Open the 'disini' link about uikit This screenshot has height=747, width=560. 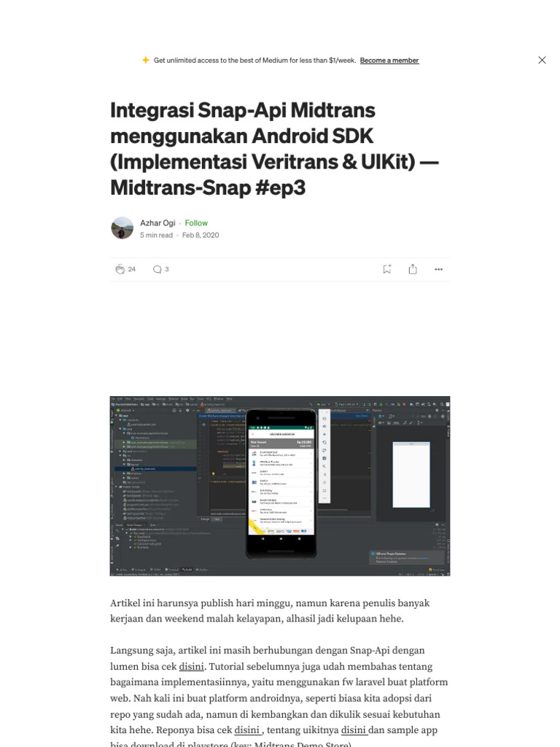coord(354,730)
